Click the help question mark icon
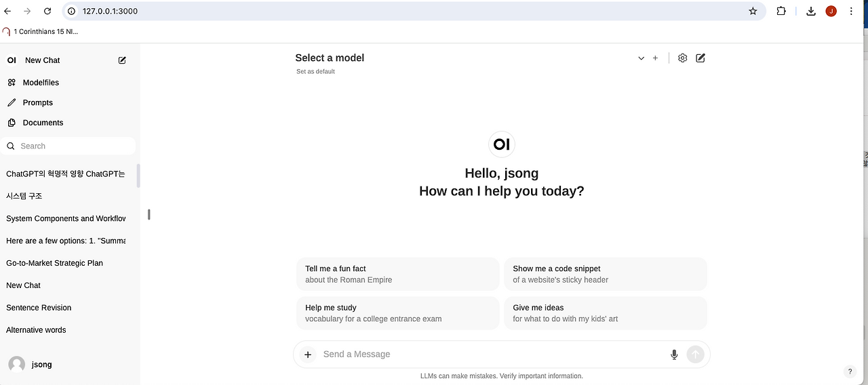The height and width of the screenshot is (385, 868). [x=850, y=371]
